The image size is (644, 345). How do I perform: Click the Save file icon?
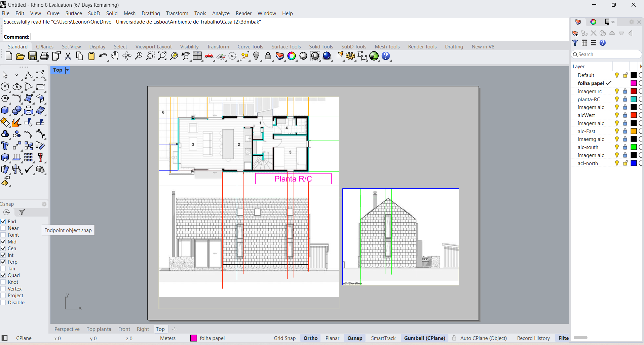click(32, 56)
